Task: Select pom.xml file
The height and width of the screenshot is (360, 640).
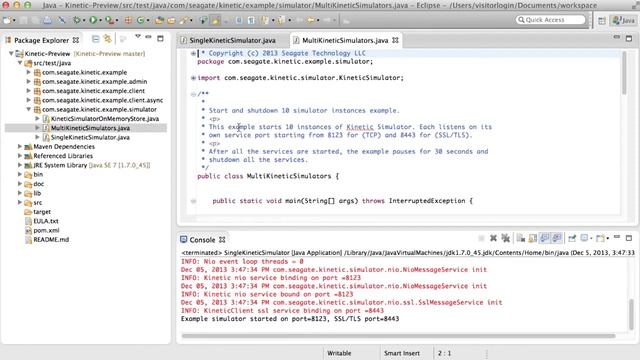Action: click(46, 230)
